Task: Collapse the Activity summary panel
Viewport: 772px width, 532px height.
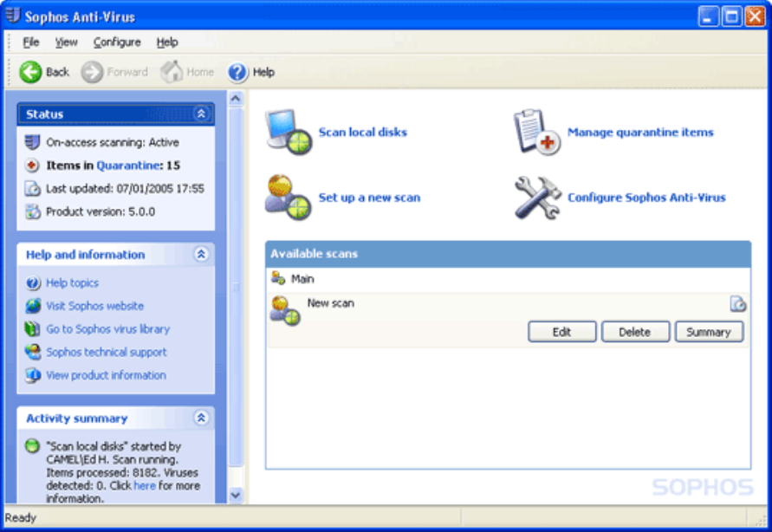Action: [201, 418]
